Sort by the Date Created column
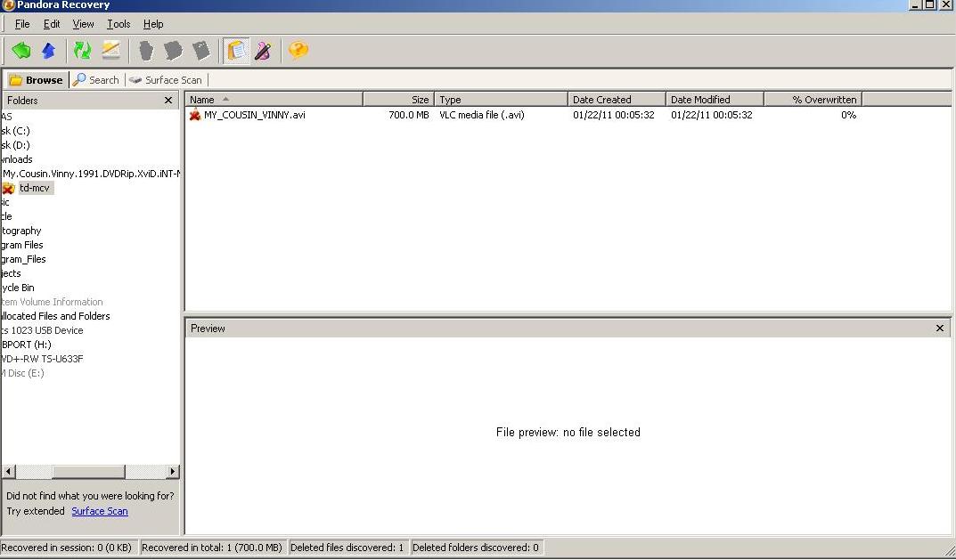Viewport: 956px width, 560px height. [617, 100]
